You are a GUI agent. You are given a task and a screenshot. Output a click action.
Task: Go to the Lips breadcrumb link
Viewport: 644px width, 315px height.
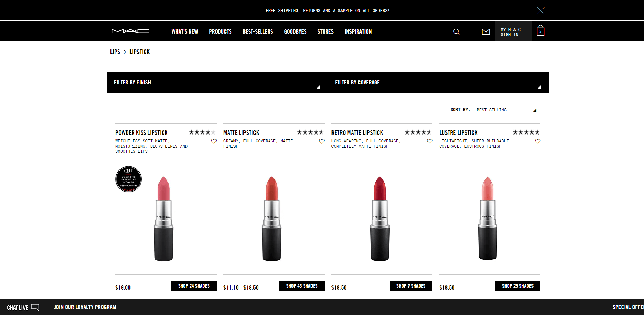tap(115, 52)
